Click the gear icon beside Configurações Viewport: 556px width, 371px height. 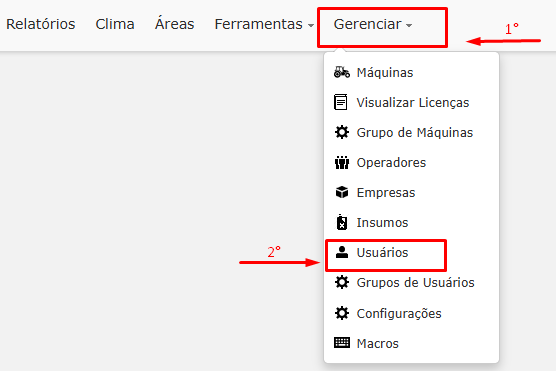click(342, 313)
